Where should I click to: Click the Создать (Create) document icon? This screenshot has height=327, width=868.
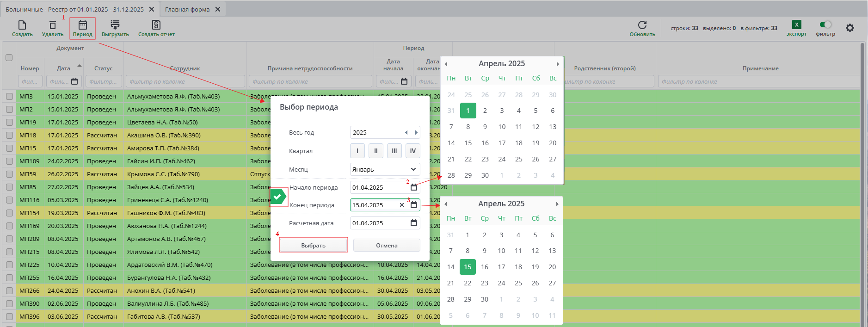[x=22, y=25]
